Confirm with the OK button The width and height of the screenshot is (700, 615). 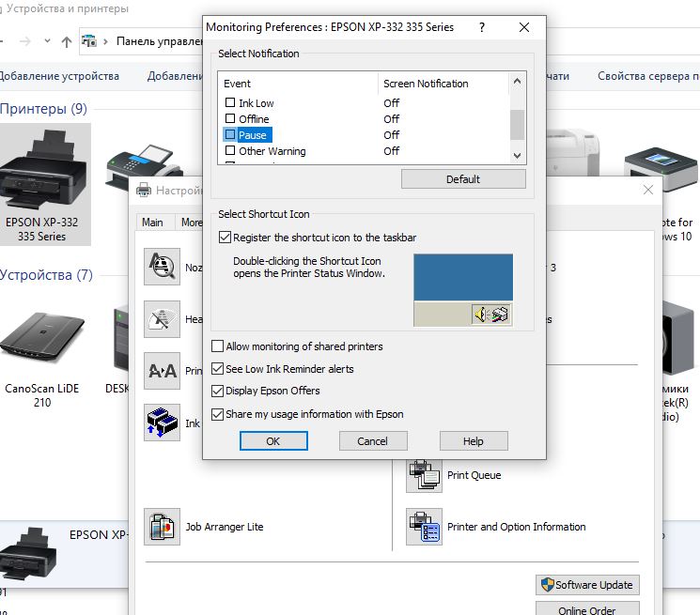click(273, 440)
